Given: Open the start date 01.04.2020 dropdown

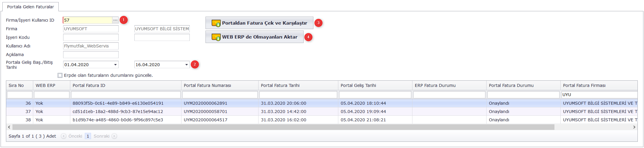Looking at the screenshot, I should (115, 65).
